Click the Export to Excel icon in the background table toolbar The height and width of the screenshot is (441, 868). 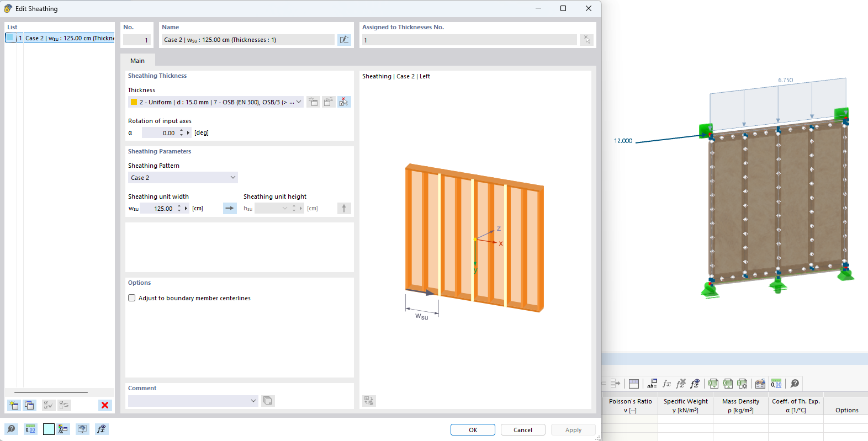(713, 384)
